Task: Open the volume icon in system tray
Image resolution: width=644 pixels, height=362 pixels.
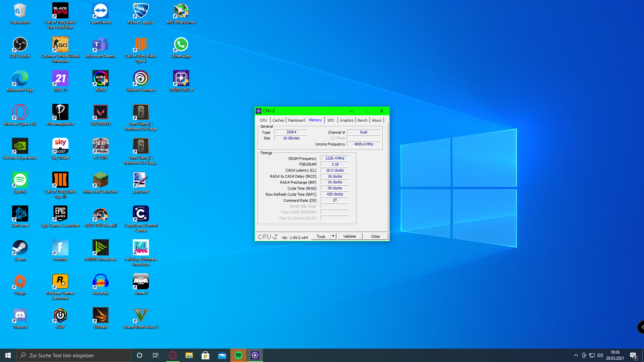Action: pyautogui.click(x=600, y=355)
